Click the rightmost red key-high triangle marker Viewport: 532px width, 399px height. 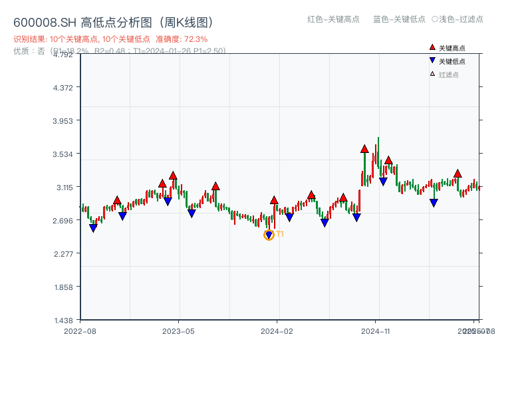point(458,174)
